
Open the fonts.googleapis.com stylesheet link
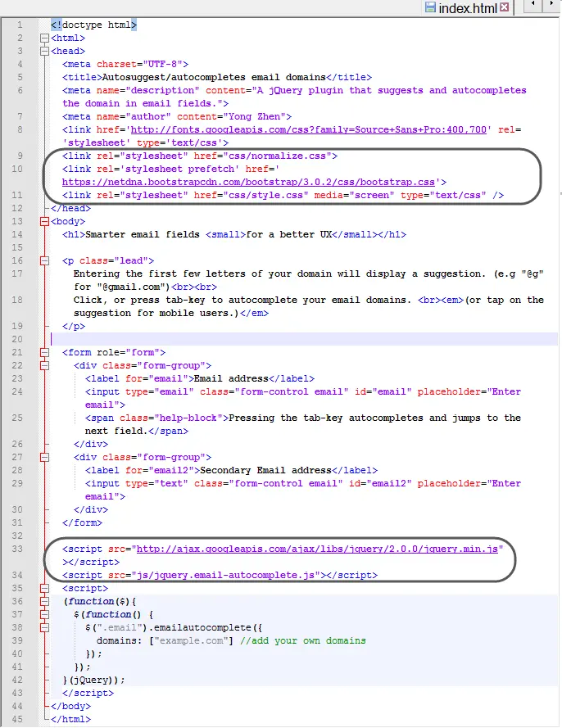click(308, 129)
